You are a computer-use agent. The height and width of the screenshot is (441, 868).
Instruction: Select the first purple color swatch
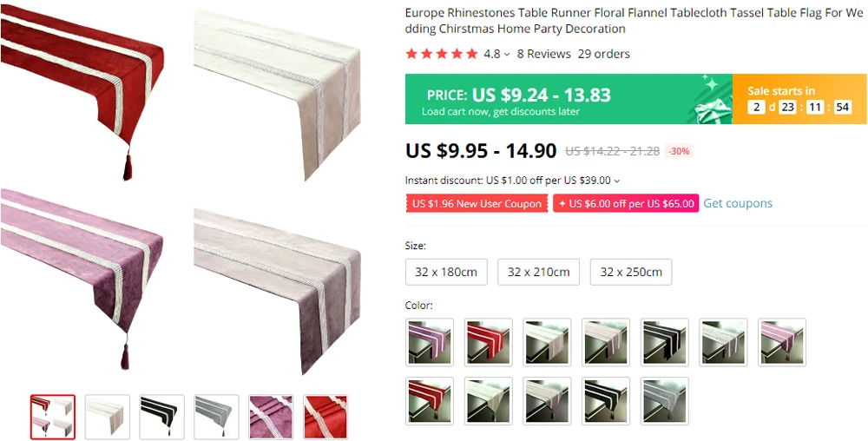tap(430, 342)
